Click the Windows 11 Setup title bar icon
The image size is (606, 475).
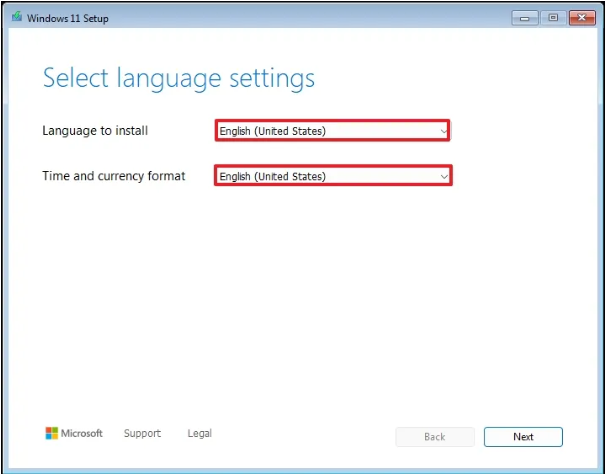[16, 17]
